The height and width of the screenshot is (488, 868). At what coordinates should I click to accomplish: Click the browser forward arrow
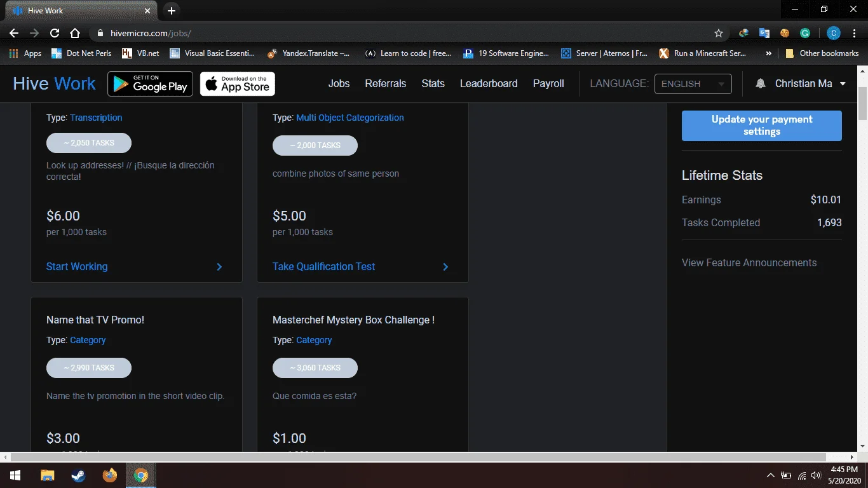[34, 33]
